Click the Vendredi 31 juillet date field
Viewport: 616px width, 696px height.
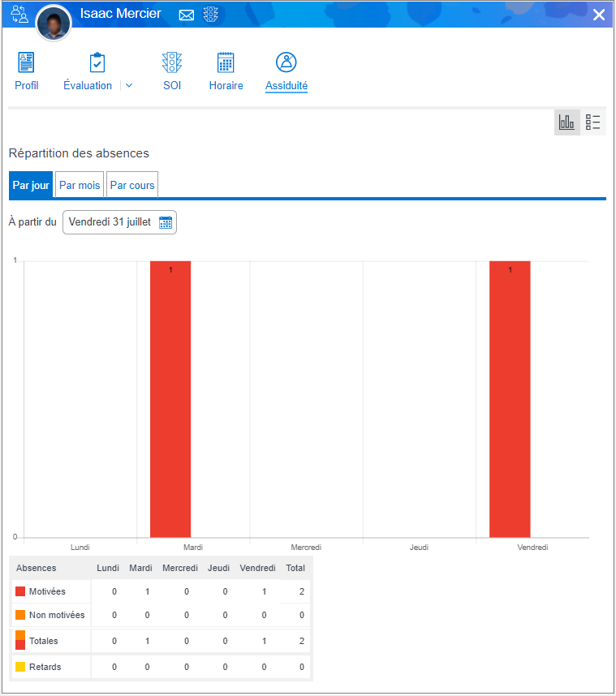110,222
